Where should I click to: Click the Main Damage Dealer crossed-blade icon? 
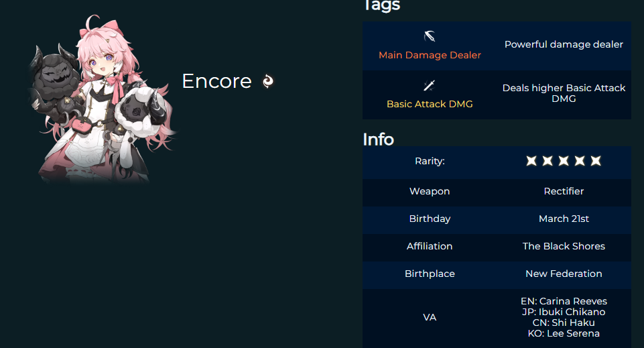coord(430,36)
